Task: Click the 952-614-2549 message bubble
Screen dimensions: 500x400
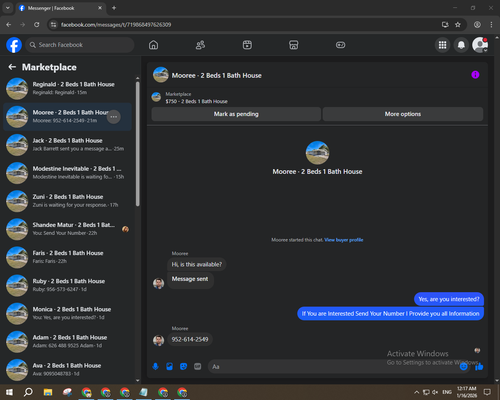Action: point(190,339)
